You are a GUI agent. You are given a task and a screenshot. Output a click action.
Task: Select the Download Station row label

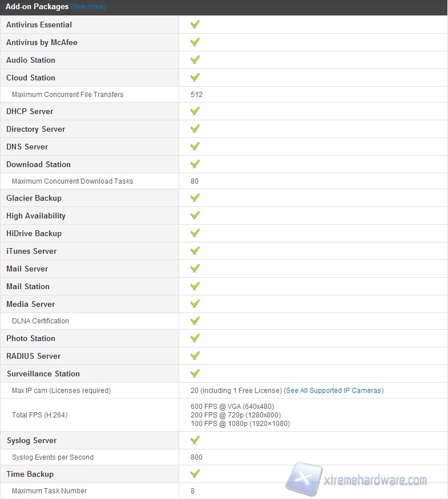tap(38, 164)
